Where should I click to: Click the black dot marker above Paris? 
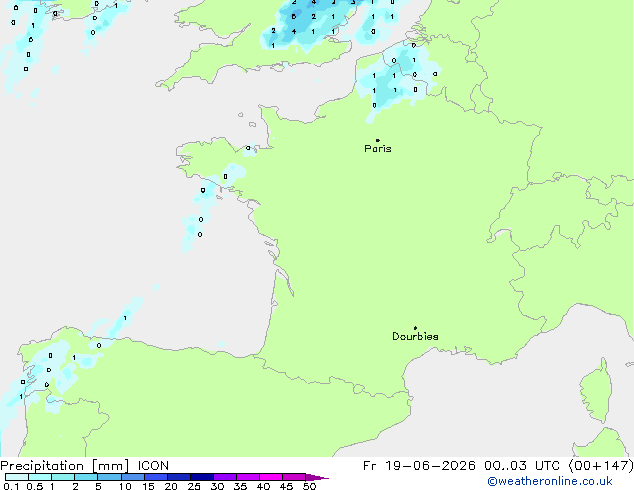coord(378,140)
